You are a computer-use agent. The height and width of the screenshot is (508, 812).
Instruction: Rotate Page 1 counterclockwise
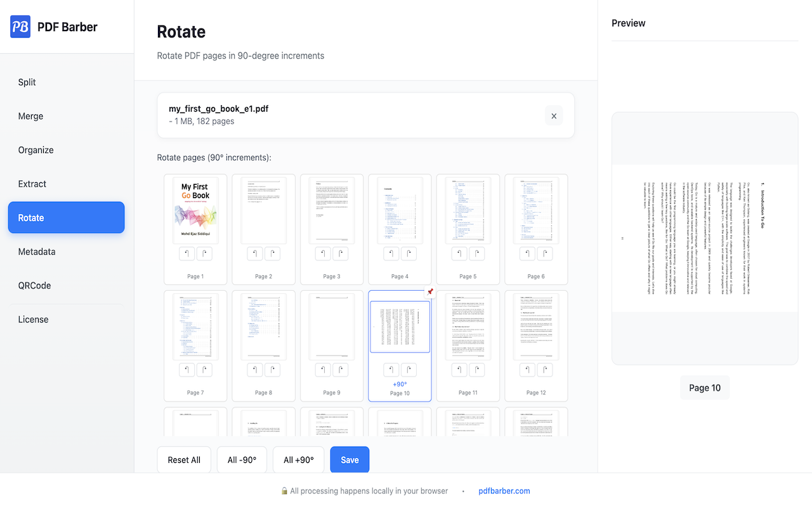187,254
